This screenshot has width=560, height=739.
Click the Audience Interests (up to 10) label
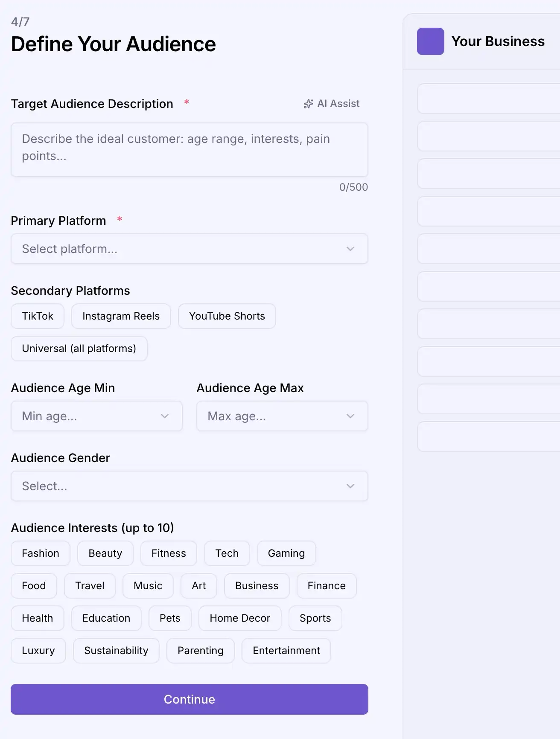coord(93,528)
